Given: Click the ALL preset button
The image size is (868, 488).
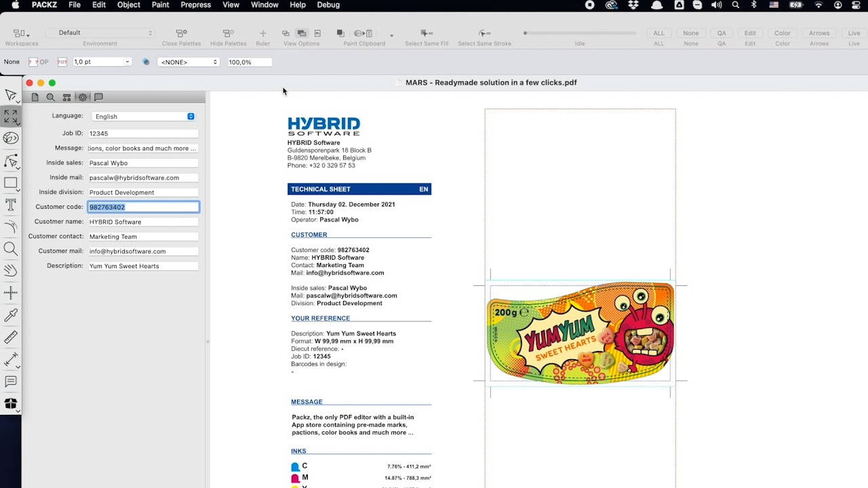Looking at the screenshot, I should point(658,33).
